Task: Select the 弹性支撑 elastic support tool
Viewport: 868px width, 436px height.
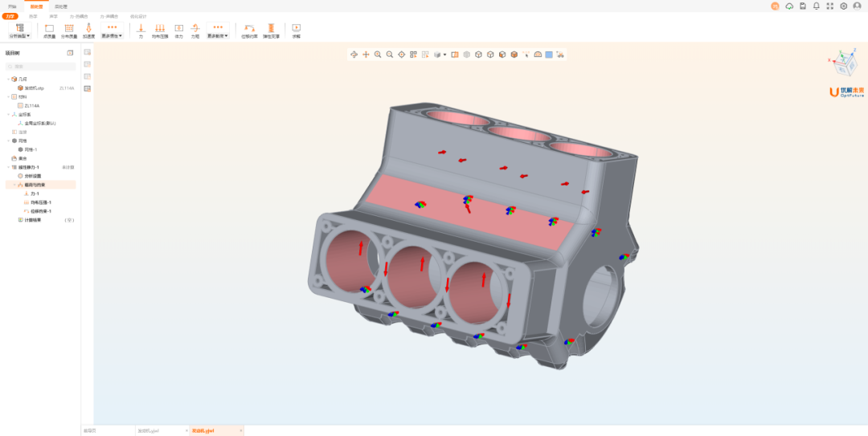Action: 271,31
